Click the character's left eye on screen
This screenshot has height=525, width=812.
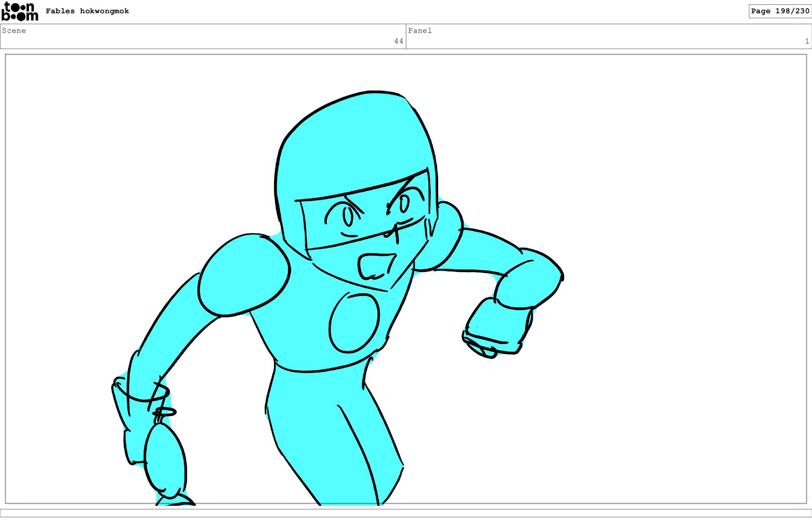coord(348,216)
